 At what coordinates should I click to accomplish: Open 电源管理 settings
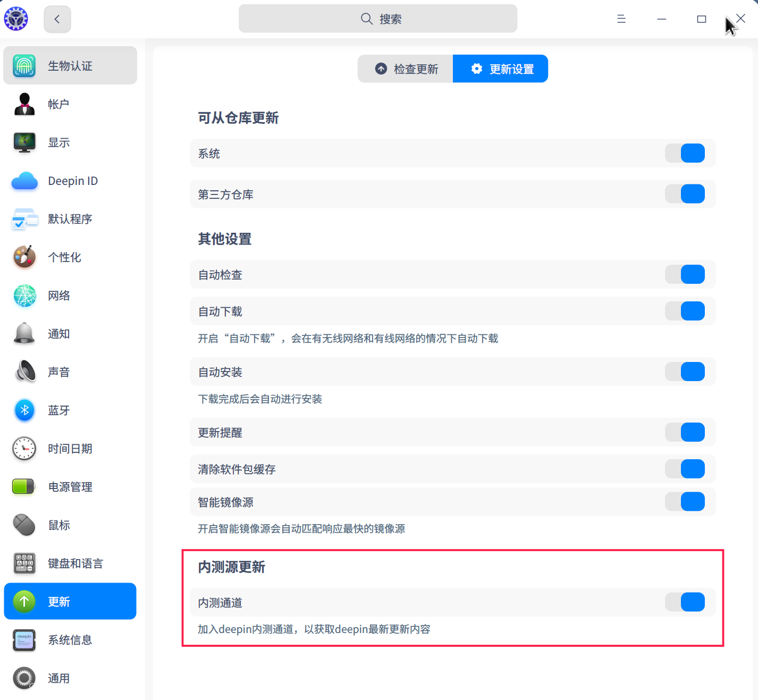(70, 487)
